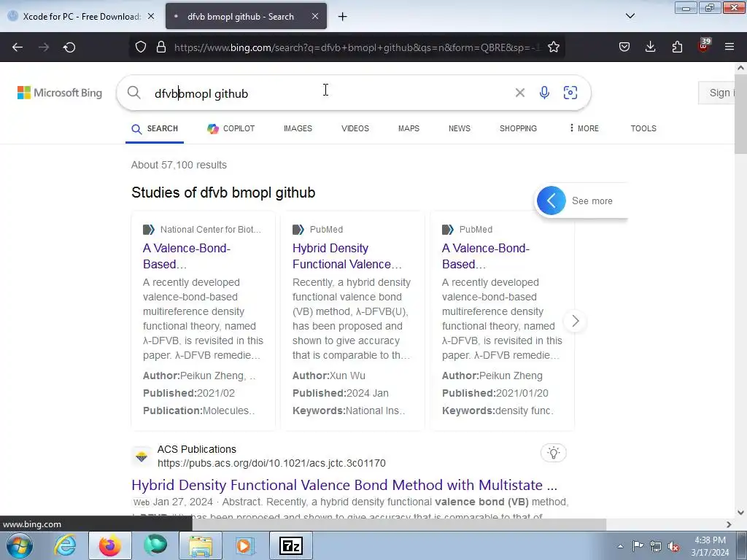Image resolution: width=747 pixels, height=560 pixels.
Task: Click the network tray icon
Action: pos(656,546)
